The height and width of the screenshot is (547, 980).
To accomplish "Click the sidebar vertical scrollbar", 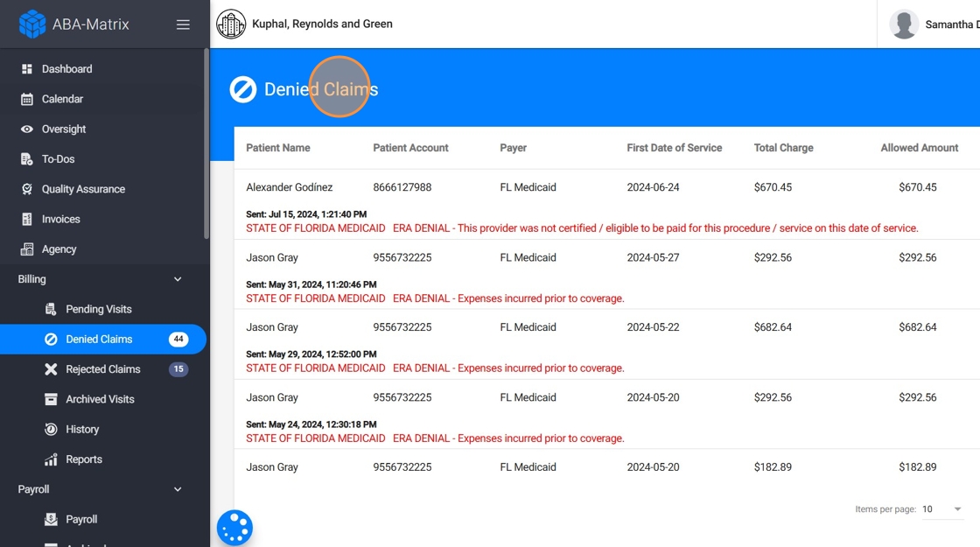I will (x=206, y=144).
